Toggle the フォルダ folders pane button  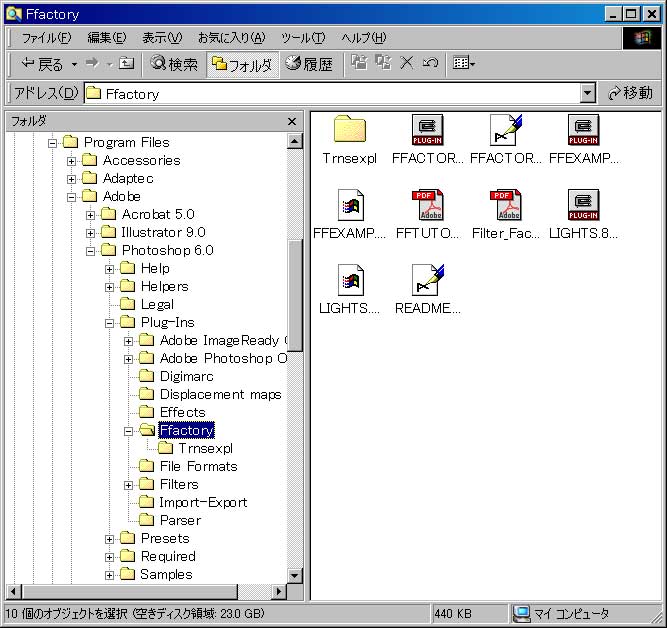coord(242,64)
